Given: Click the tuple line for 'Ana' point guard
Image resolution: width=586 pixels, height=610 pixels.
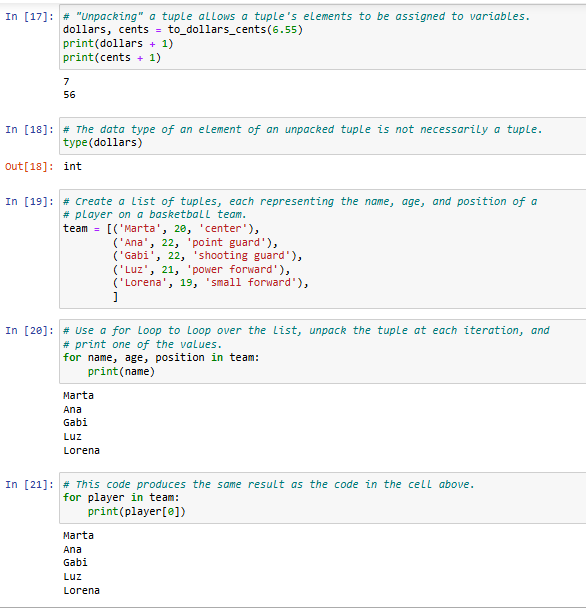Looking at the screenshot, I should [x=195, y=243].
